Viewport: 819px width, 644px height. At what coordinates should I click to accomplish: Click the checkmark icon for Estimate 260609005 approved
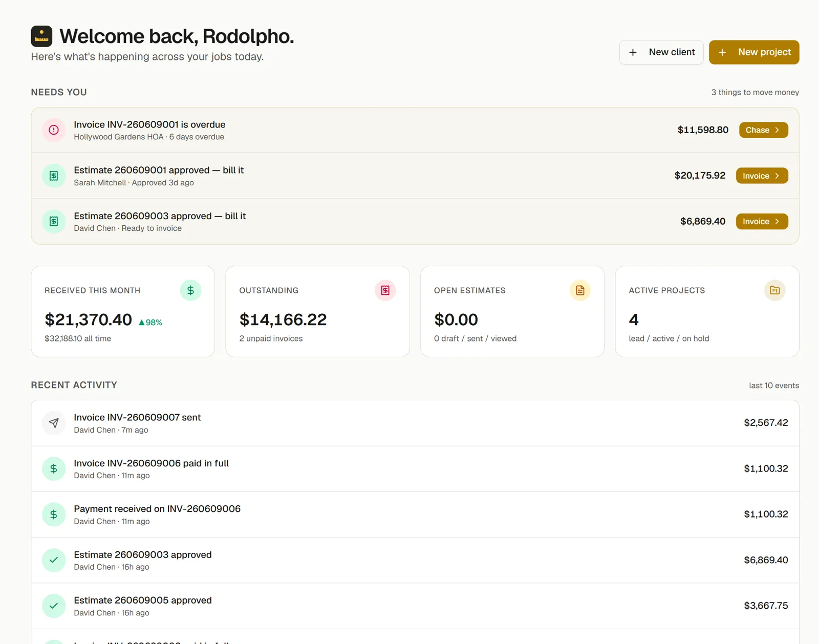54,606
